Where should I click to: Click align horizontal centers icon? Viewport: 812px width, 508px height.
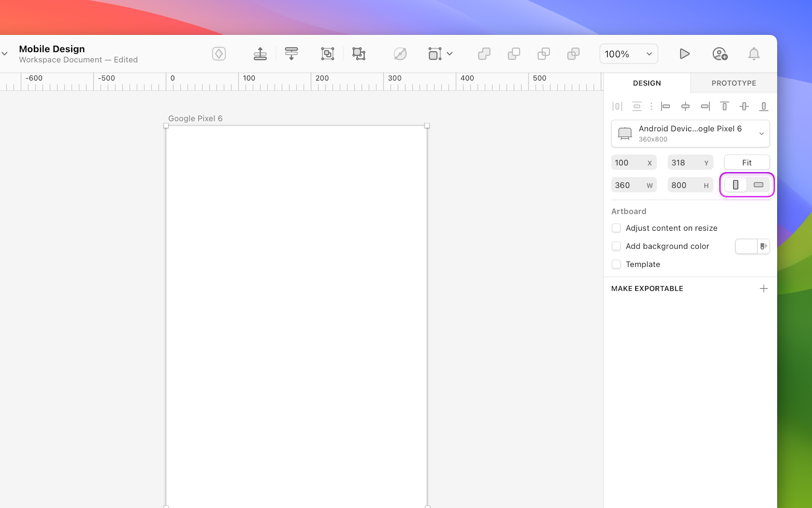[685, 106]
